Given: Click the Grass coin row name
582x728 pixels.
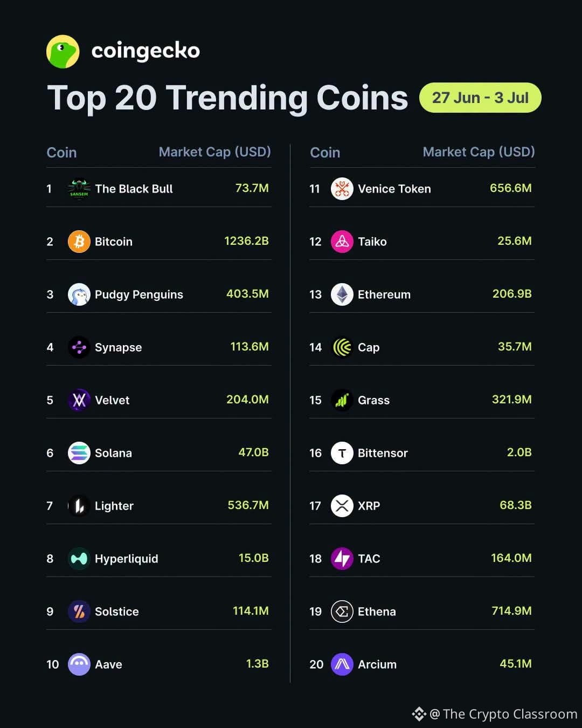Looking at the screenshot, I should pyautogui.click(x=373, y=400).
